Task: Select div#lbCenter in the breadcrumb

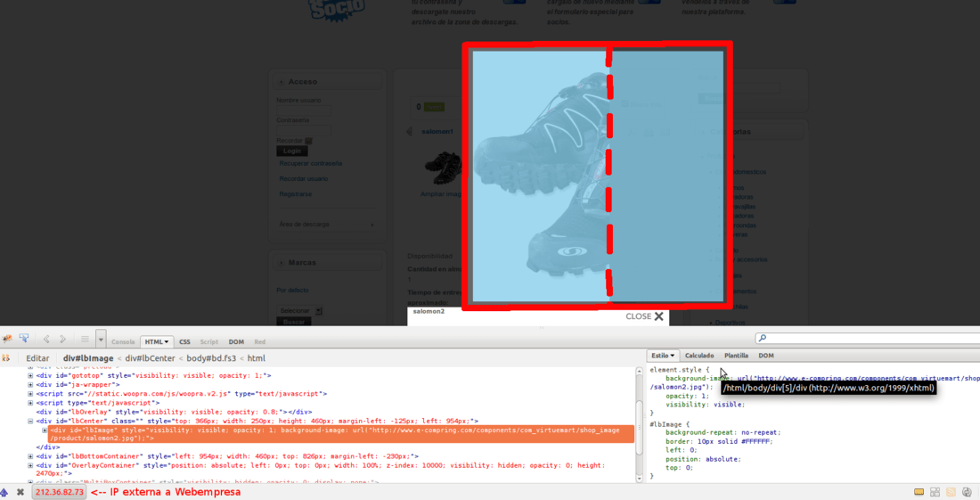Action: click(150, 358)
